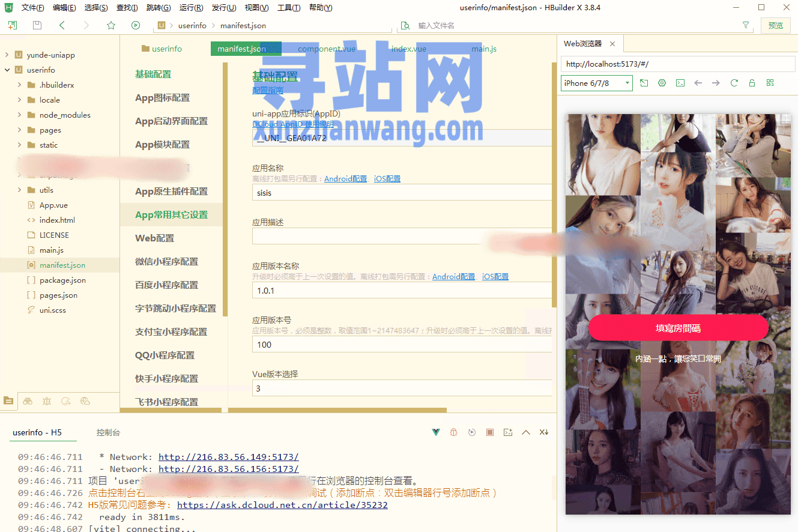Expand the static folder

tap(19, 145)
